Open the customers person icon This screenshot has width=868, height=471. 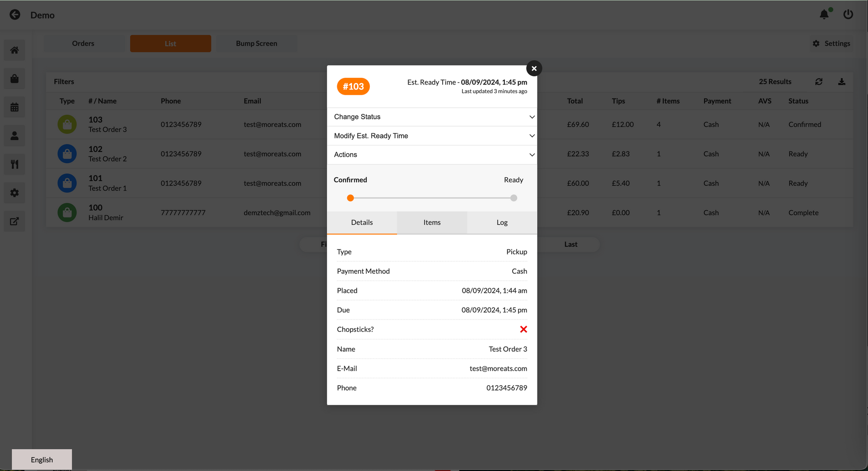(x=14, y=136)
